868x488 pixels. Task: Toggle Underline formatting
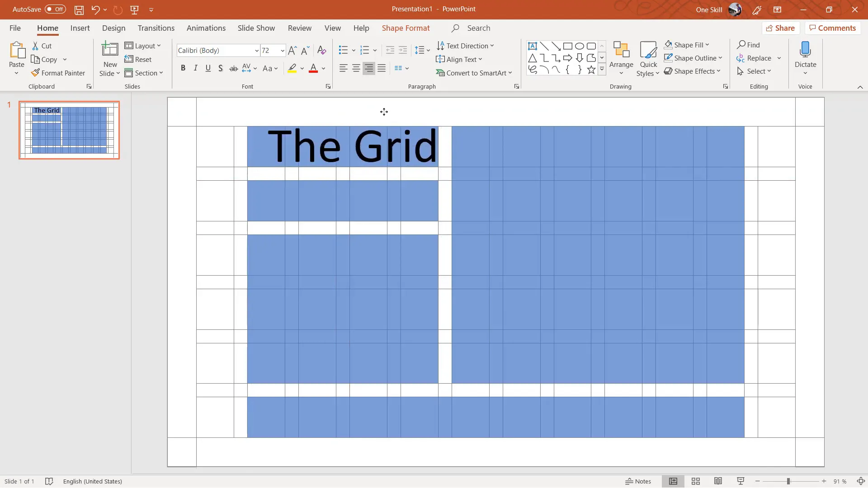tap(208, 68)
